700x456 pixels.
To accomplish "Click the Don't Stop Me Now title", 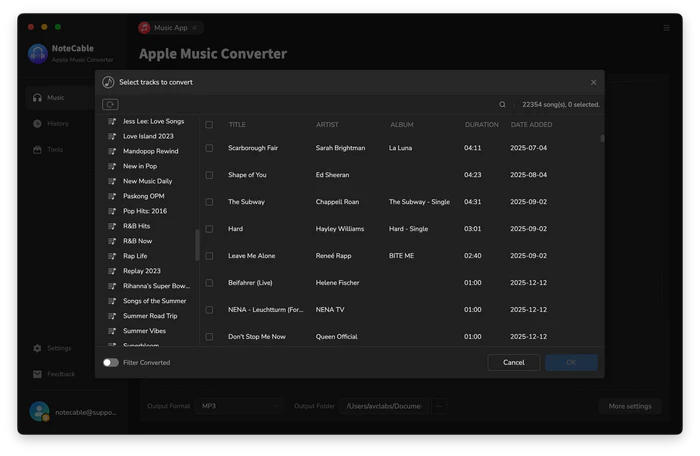I will 257,337.
